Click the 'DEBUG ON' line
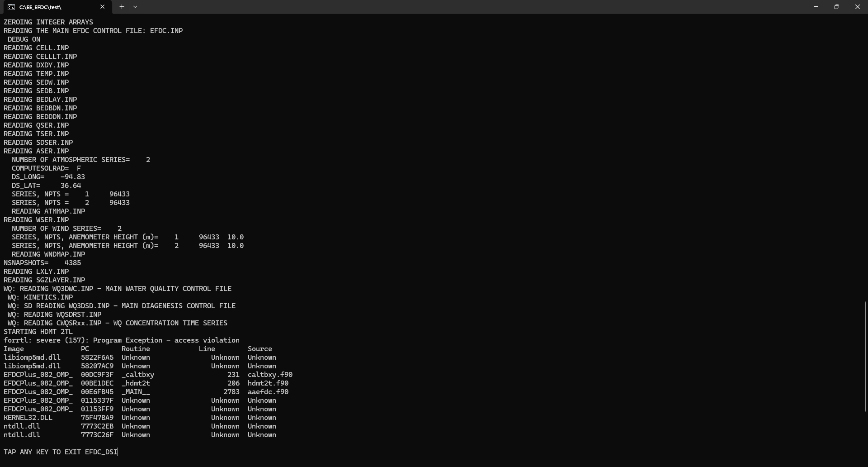Viewport: 868px width, 467px height. coord(24,39)
